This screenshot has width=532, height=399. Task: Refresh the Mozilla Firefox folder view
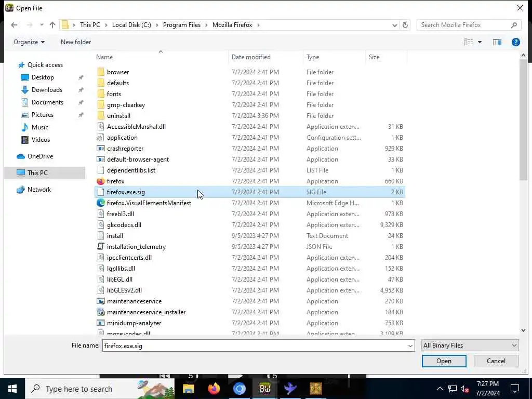[405, 25]
